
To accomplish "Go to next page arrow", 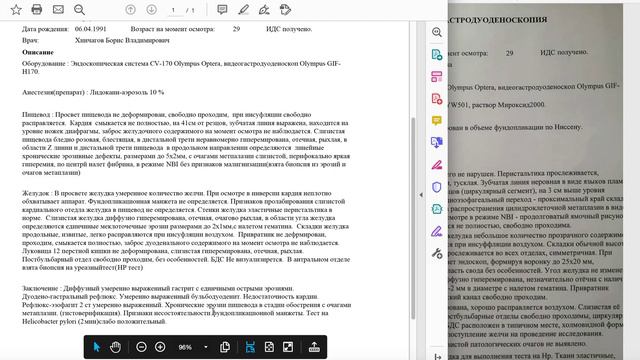I will click(151, 9).
